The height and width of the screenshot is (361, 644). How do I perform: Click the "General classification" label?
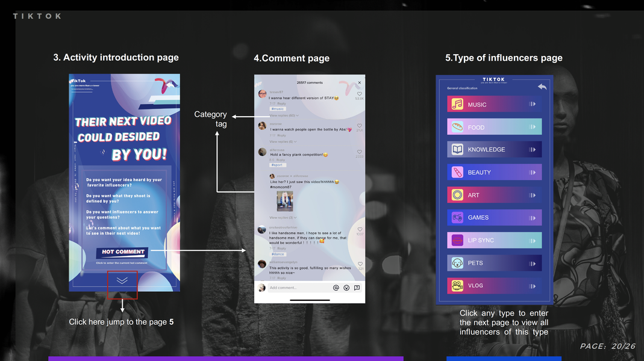click(462, 88)
